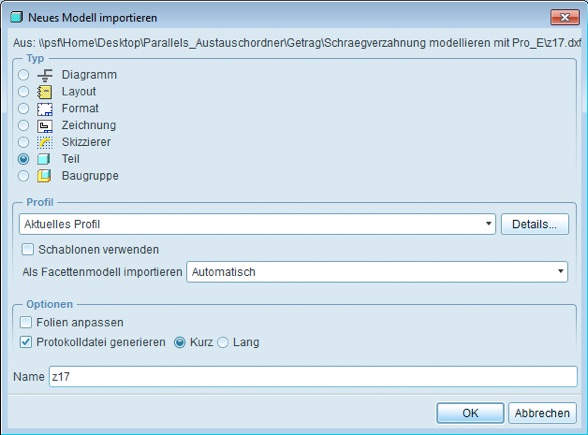Cancel with the Abbrechen button
Screen dimensions: 588x435
(542, 413)
